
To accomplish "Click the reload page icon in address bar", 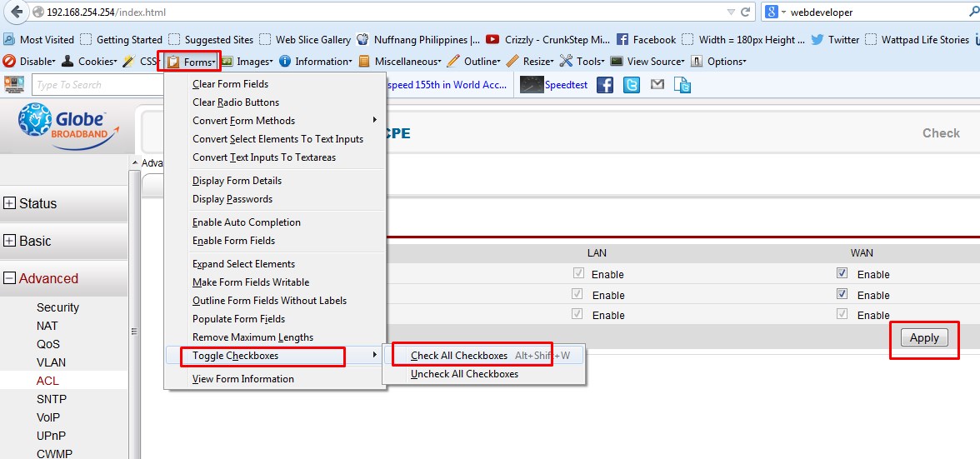I will tap(745, 12).
